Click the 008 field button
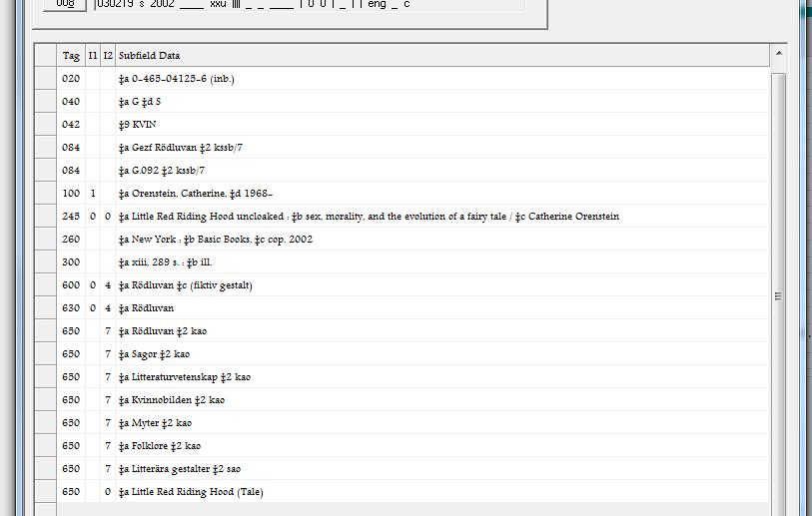 [65, 4]
